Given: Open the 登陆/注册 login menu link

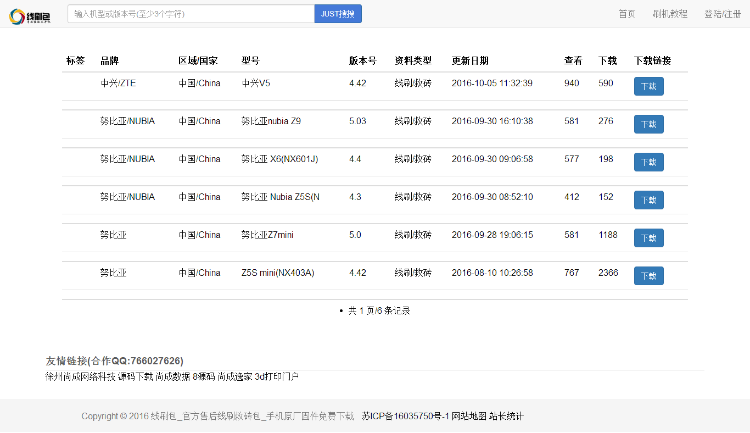Looking at the screenshot, I should [722, 14].
